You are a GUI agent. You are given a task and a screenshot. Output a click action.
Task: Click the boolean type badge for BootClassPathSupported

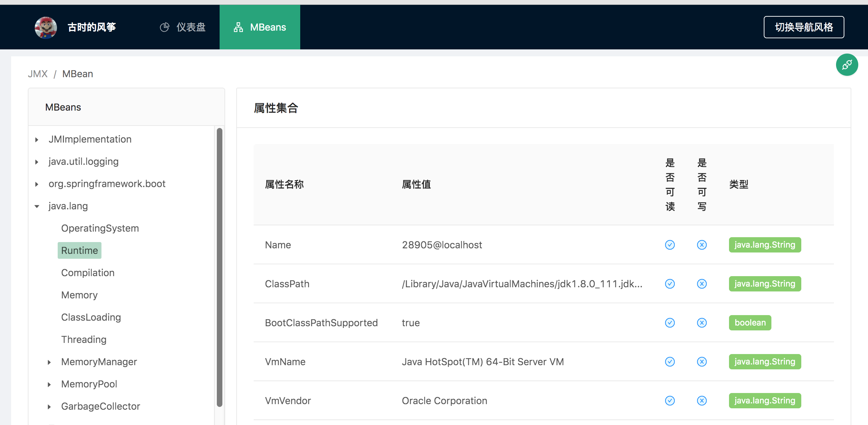(750, 323)
